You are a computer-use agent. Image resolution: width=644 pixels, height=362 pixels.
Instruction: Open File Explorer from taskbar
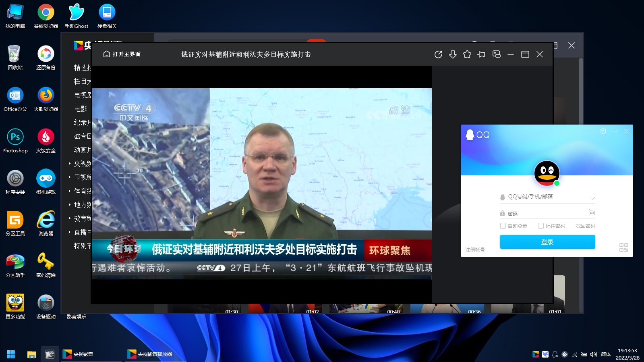tap(32, 354)
